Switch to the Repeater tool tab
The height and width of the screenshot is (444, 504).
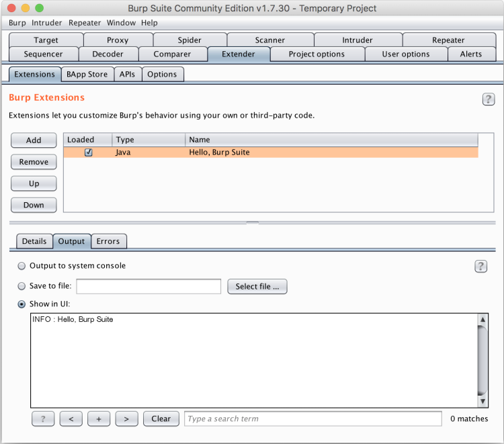pos(448,40)
